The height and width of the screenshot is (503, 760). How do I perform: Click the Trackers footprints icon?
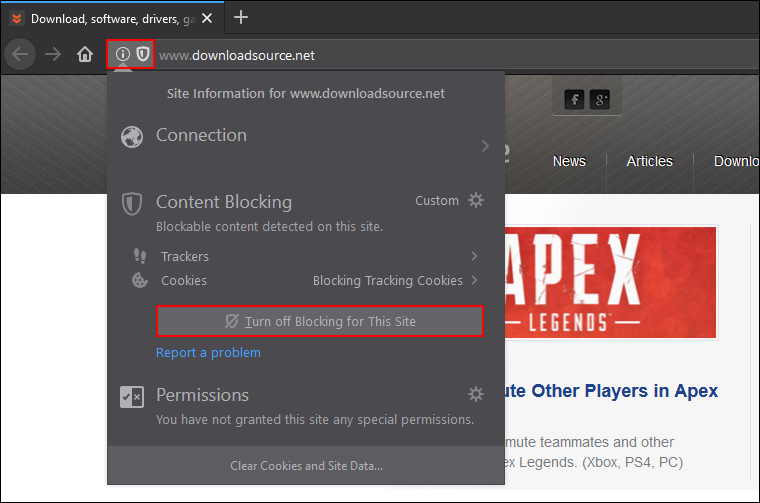[140, 255]
